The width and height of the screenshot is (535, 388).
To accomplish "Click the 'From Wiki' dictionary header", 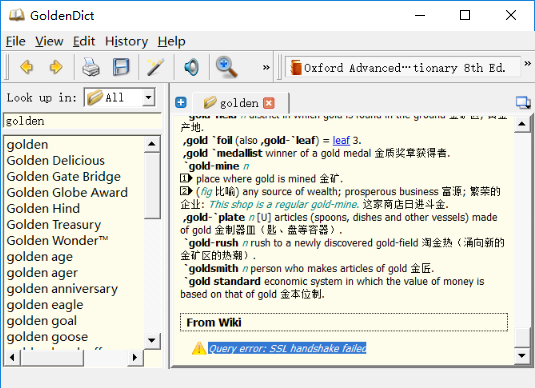I will click(x=344, y=322).
